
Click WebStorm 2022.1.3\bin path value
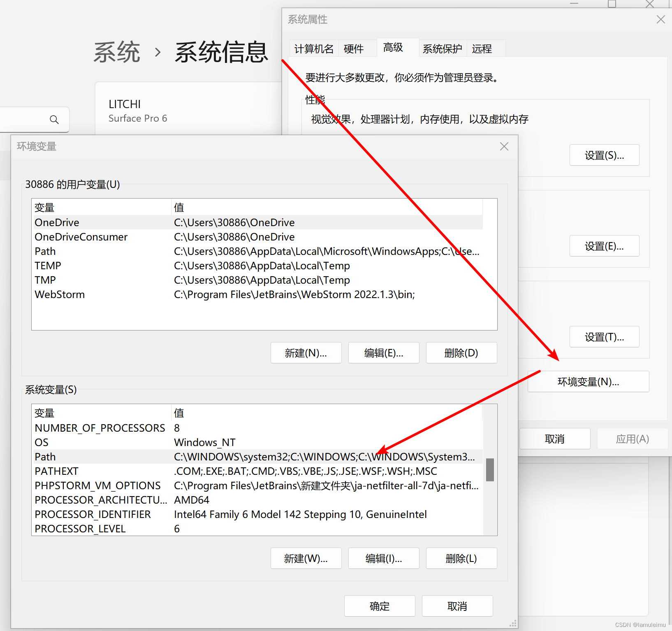tap(294, 294)
